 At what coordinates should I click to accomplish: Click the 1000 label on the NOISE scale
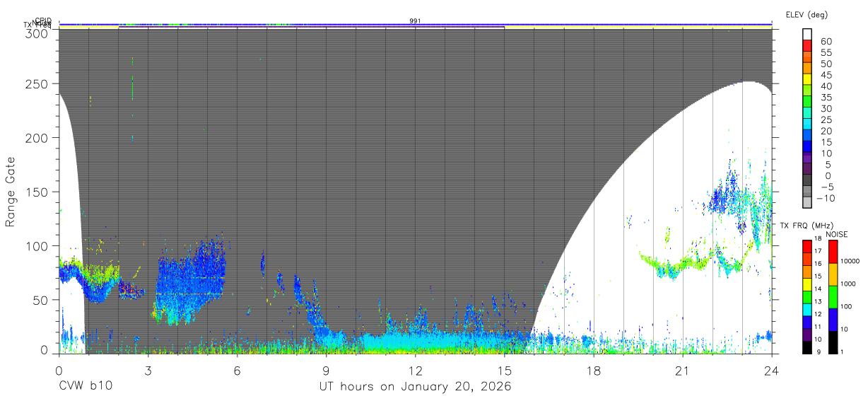[x=848, y=284]
